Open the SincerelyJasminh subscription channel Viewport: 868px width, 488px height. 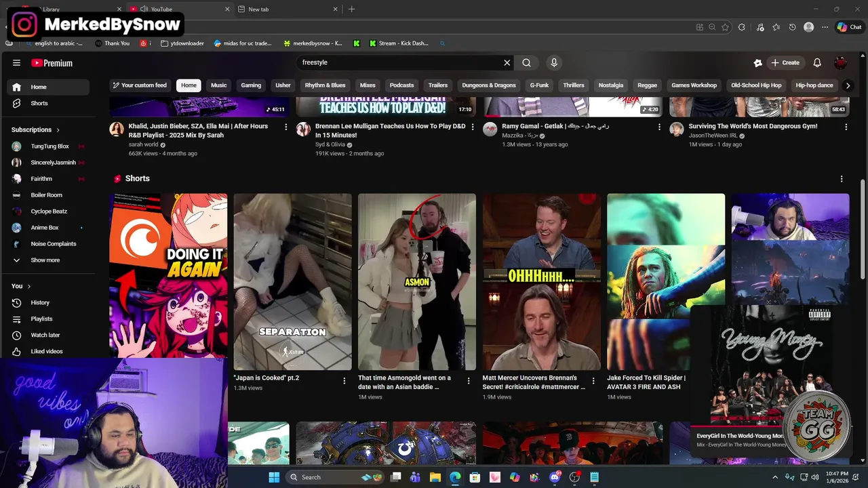[x=48, y=163]
